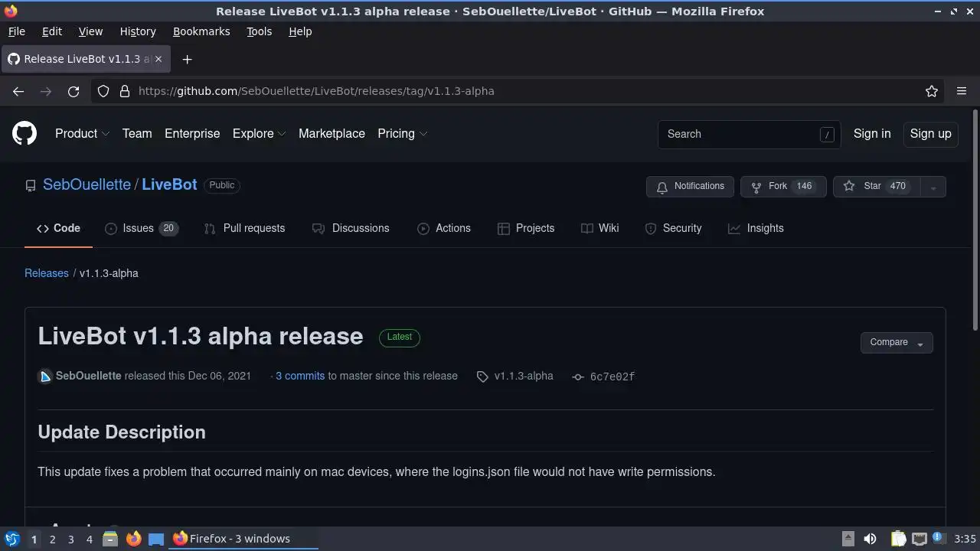Image resolution: width=980 pixels, height=551 pixels.
Task: Open the Enterprise navigation link
Action: pyautogui.click(x=192, y=133)
